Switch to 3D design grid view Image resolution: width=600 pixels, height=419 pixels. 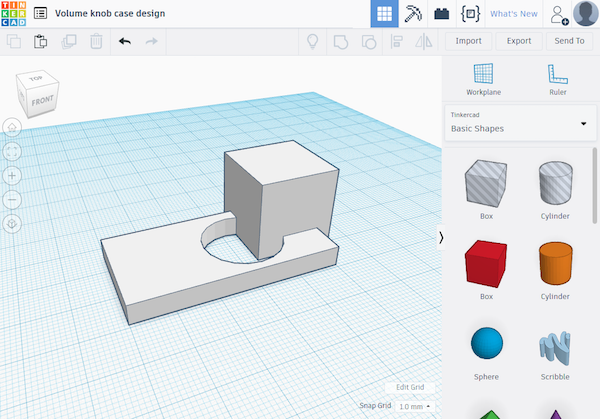tap(385, 14)
